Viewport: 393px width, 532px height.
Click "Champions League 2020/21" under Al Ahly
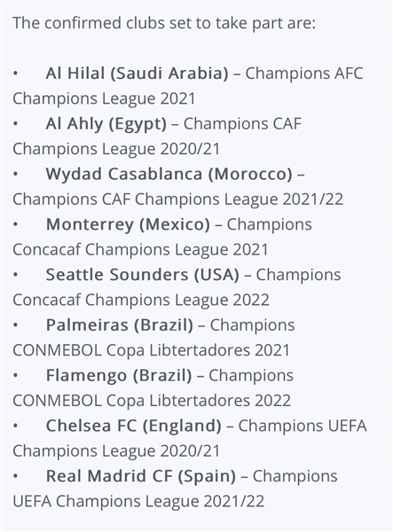116,149
